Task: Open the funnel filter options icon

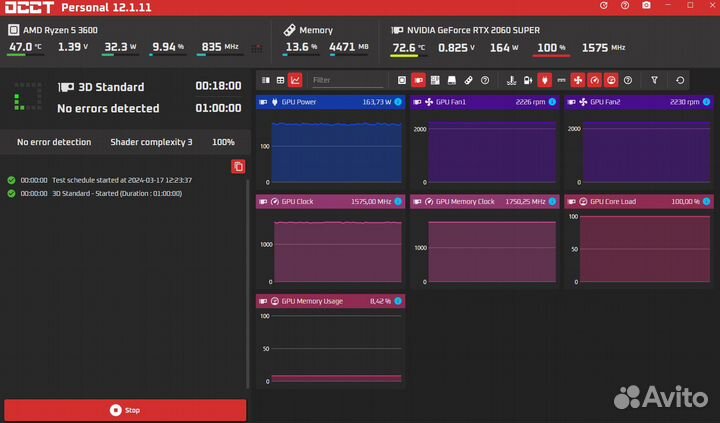Action: (654, 80)
